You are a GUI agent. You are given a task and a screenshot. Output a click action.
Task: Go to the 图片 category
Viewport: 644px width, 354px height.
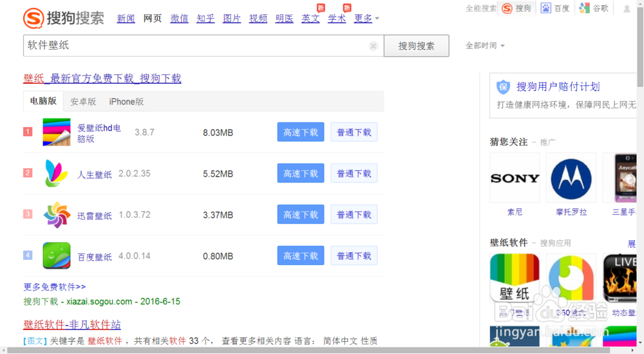tap(232, 18)
